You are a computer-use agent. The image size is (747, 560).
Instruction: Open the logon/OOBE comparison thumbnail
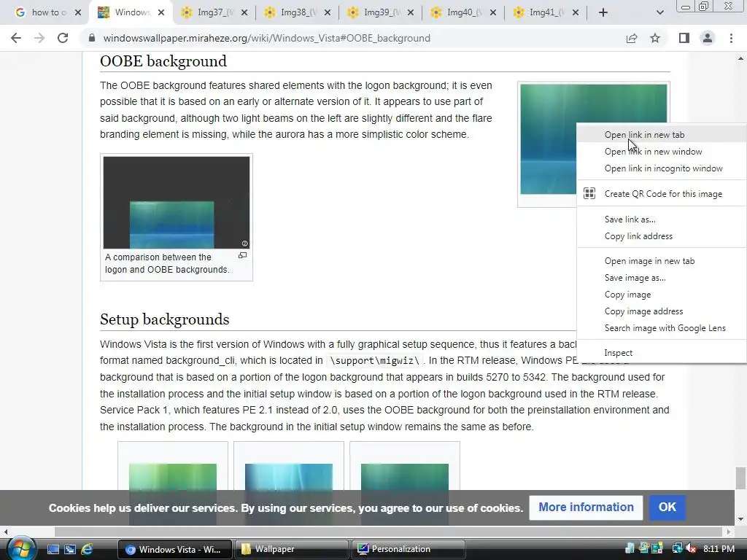(x=177, y=203)
